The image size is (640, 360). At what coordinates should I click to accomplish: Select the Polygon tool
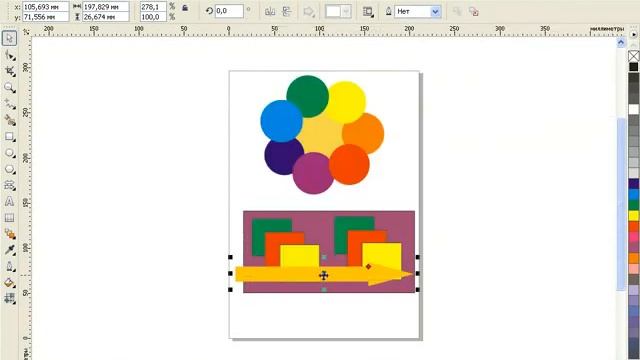(9, 169)
